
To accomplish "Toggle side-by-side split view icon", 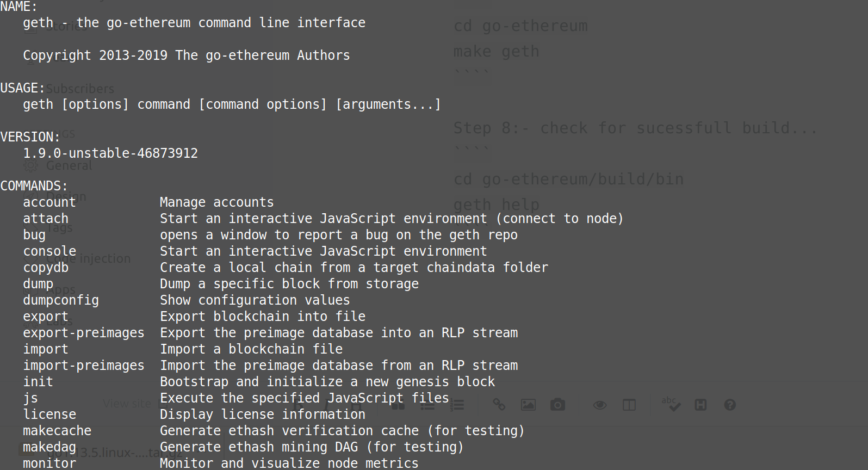I will click(629, 405).
